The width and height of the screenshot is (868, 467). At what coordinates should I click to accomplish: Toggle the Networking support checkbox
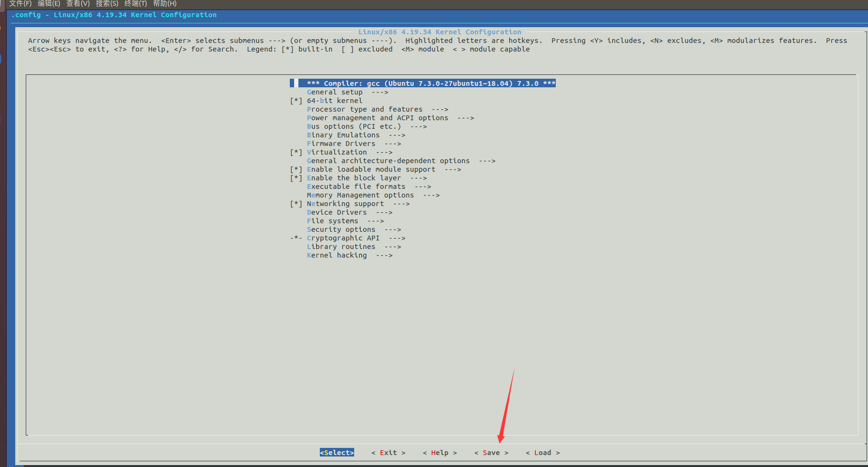click(x=296, y=204)
